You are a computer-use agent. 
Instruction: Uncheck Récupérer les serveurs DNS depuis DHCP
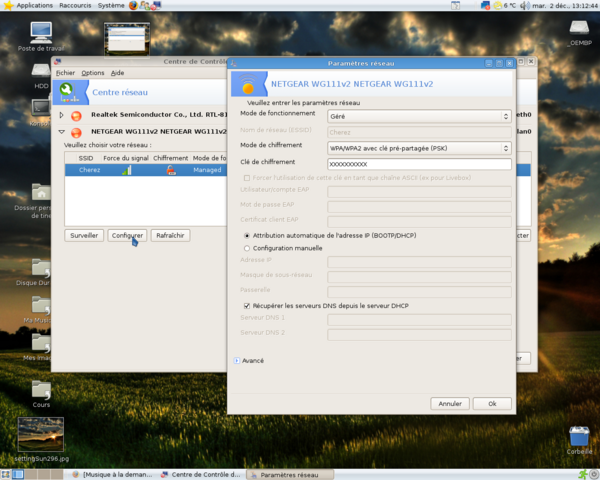click(x=247, y=306)
